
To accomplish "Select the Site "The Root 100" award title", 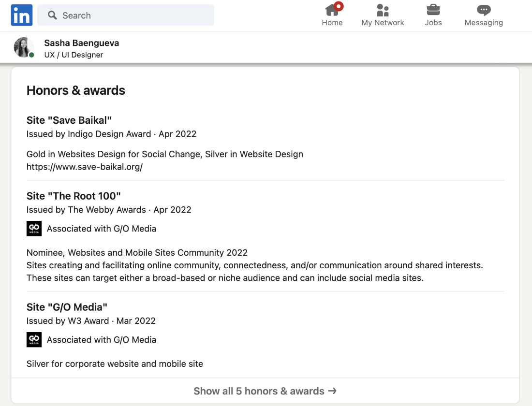I will (x=74, y=196).
